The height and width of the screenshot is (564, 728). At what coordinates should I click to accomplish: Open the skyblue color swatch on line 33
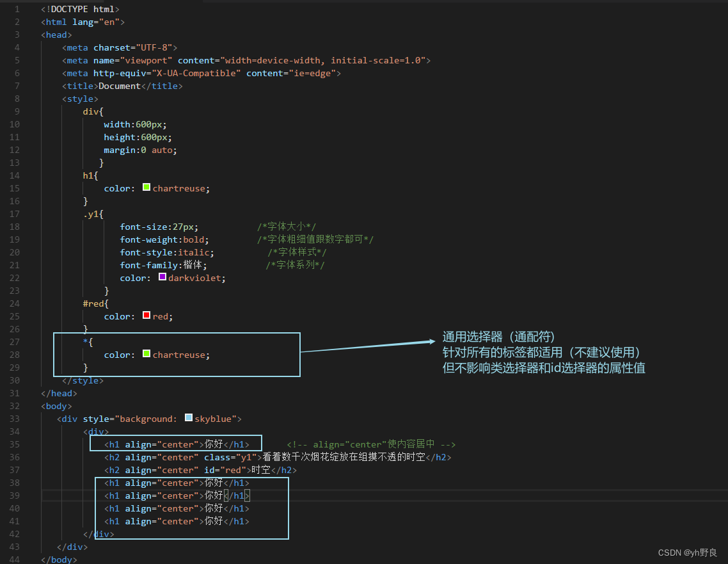click(189, 417)
